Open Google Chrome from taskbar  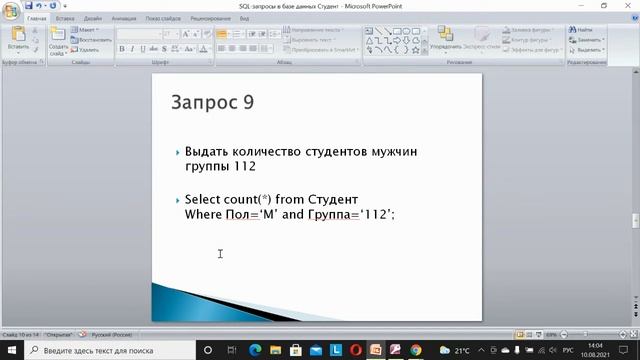coord(416,350)
